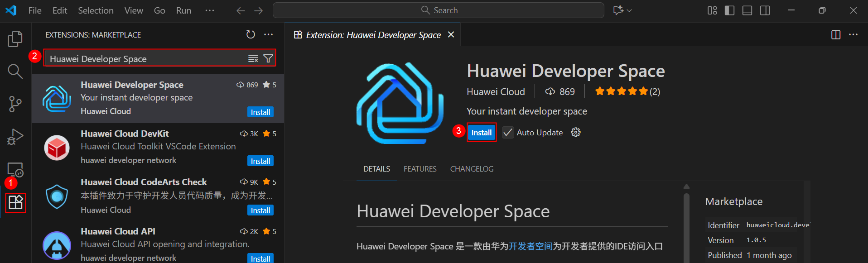The height and width of the screenshot is (263, 868).
Task: Open the Source Control view
Action: pos(15,104)
